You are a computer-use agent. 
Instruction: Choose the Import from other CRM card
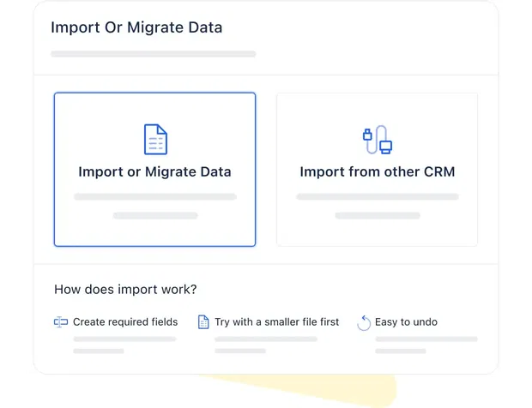coord(377,170)
